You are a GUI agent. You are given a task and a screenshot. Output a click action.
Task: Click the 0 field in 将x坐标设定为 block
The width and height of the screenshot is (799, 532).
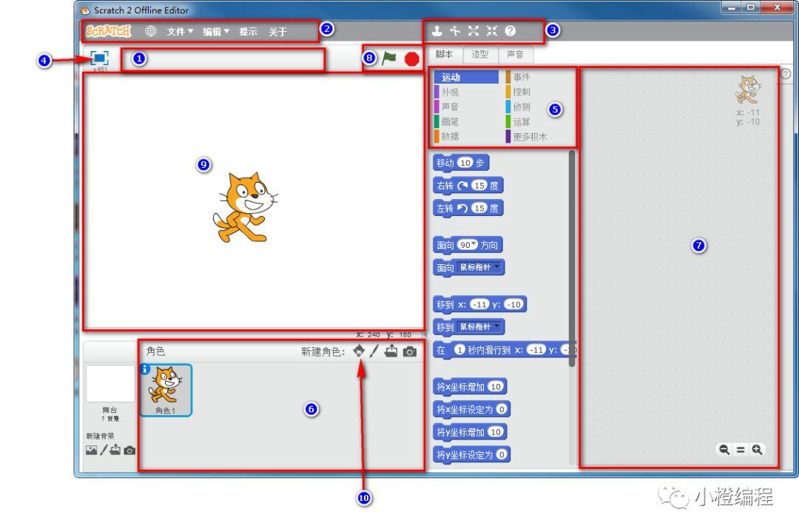502,409
